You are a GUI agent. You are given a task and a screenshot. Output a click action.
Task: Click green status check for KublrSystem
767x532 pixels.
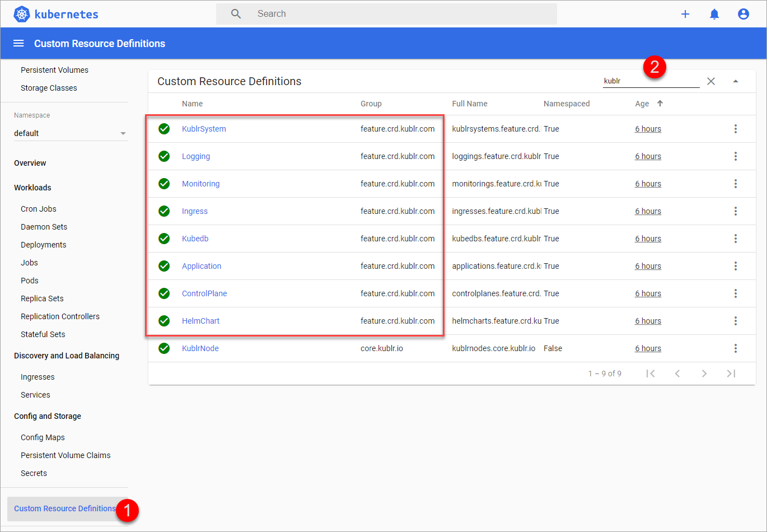coord(164,129)
